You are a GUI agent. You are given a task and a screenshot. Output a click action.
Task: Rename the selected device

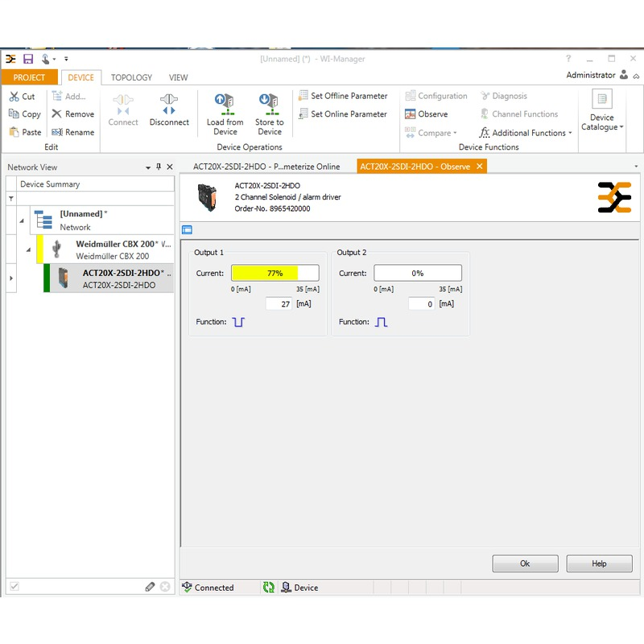pos(73,132)
